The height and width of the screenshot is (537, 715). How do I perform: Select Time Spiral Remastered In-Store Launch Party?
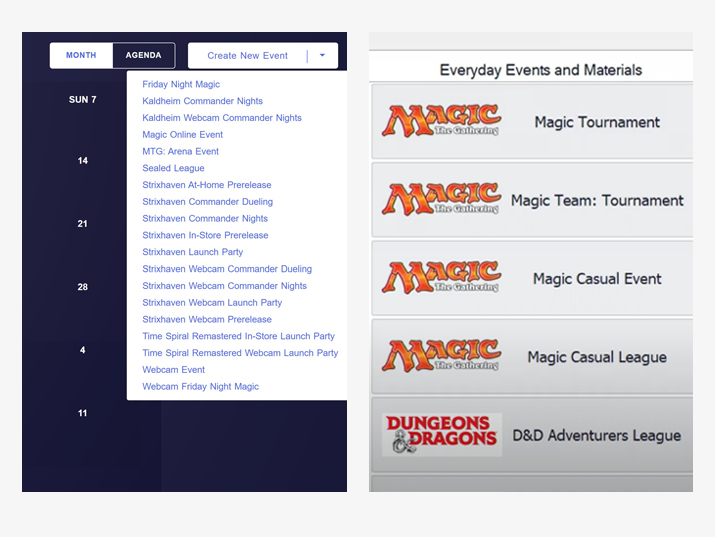pyautogui.click(x=238, y=336)
